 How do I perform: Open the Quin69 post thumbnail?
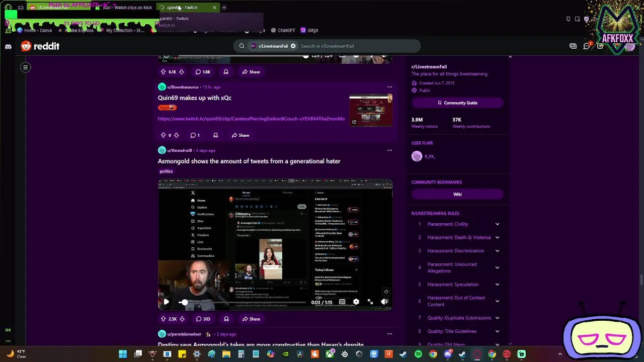[x=371, y=110]
